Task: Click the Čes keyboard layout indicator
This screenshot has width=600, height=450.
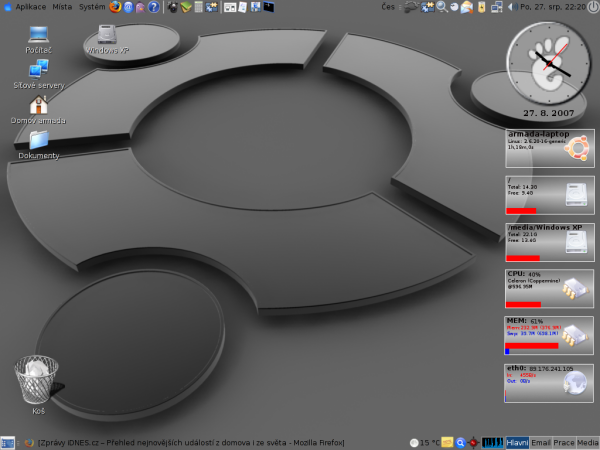Action: [x=388, y=7]
